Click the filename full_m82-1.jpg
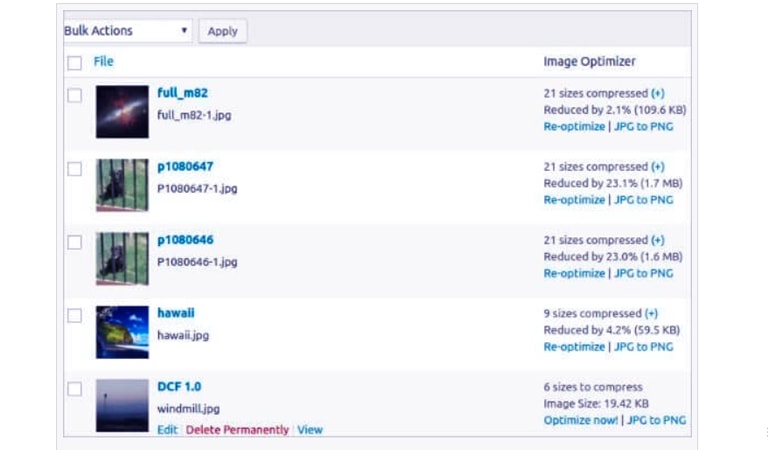Screen dimensions: 768x450 point(194,115)
